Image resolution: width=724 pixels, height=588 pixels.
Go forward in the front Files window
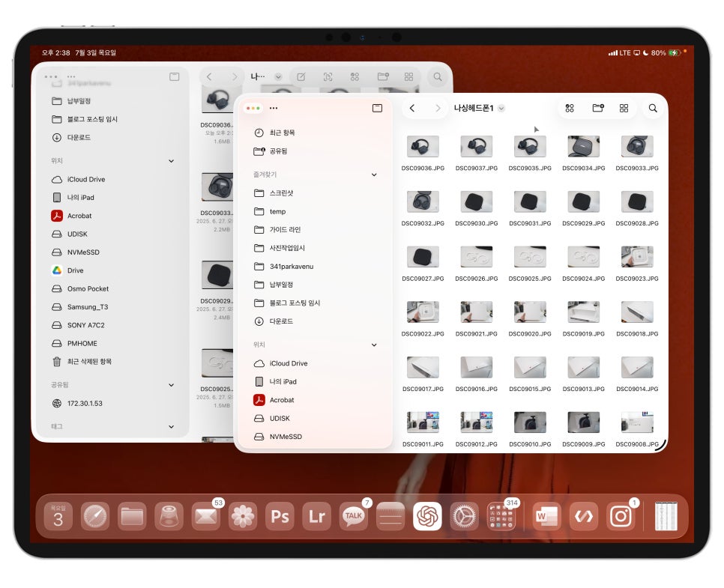click(x=438, y=108)
